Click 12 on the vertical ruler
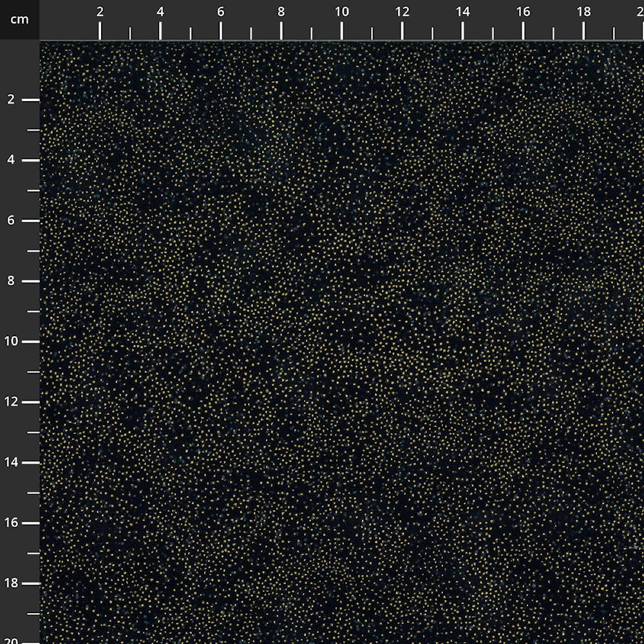The width and height of the screenshot is (644, 644). coord(12,402)
